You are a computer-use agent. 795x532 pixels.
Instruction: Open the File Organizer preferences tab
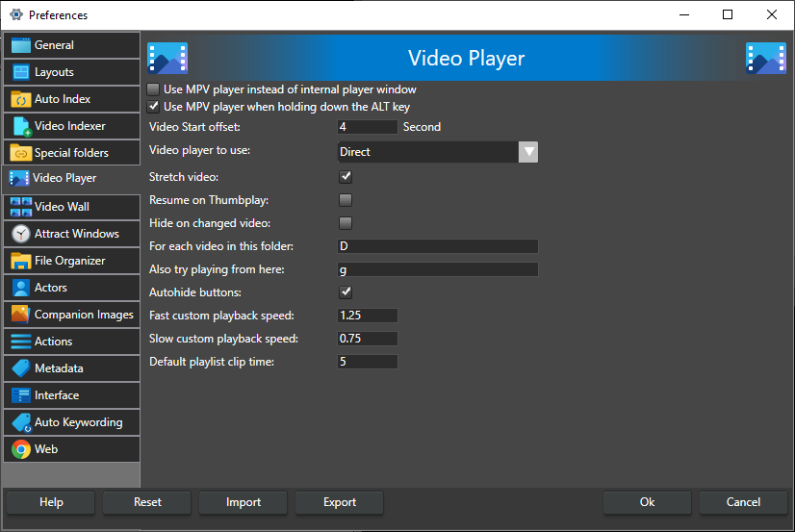point(70,261)
